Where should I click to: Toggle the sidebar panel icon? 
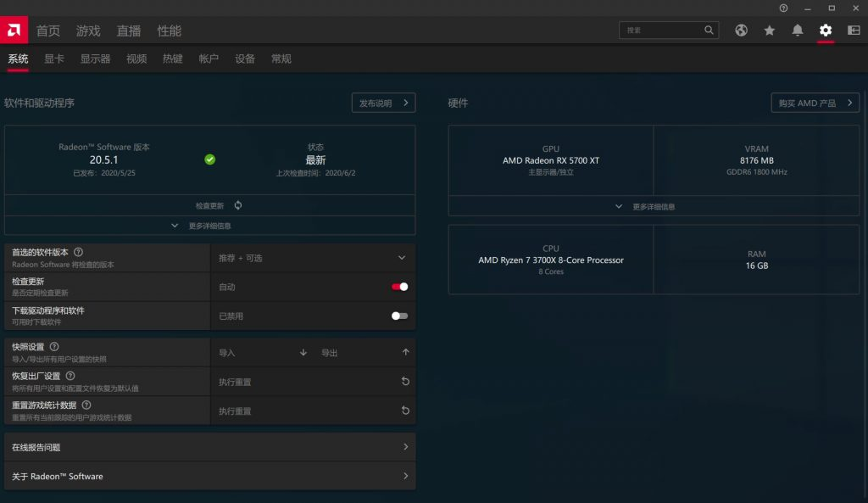point(854,31)
